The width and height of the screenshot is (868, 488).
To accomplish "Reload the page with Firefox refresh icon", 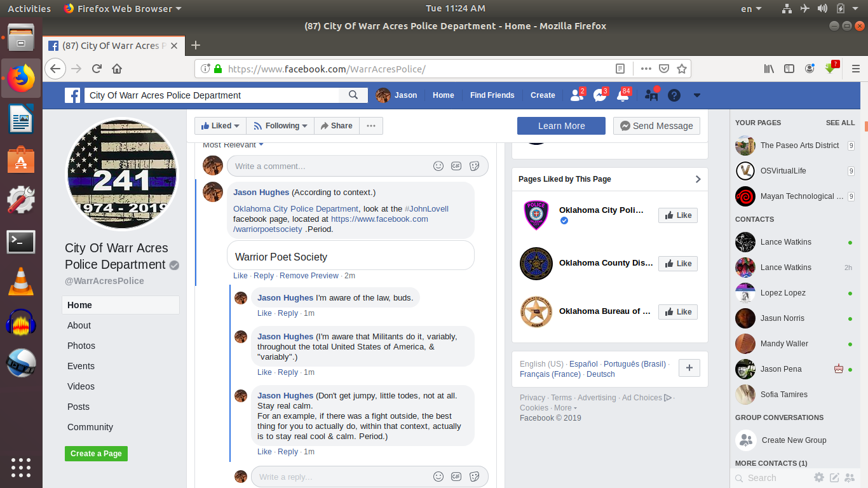I will (x=97, y=69).
